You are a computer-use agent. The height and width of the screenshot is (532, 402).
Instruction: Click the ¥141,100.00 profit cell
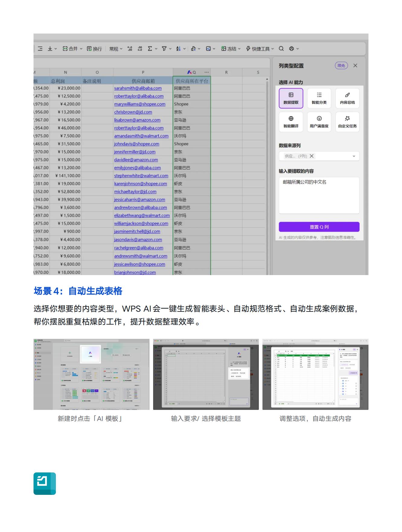(x=66, y=176)
